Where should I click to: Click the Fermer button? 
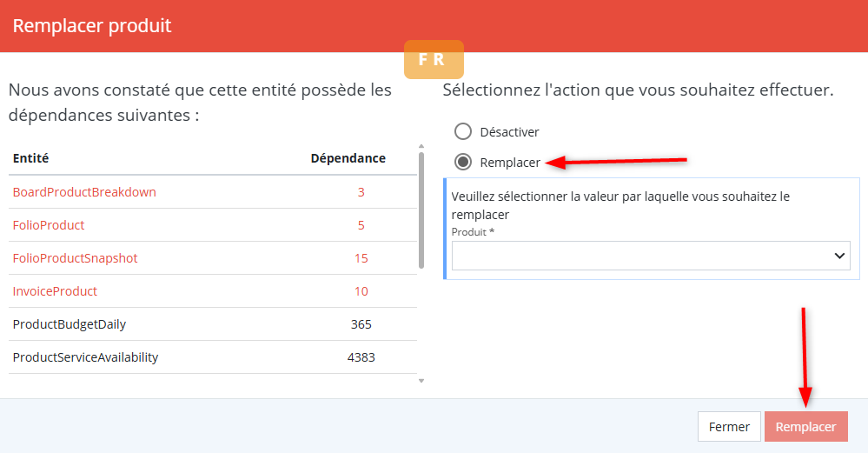[729, 427]
